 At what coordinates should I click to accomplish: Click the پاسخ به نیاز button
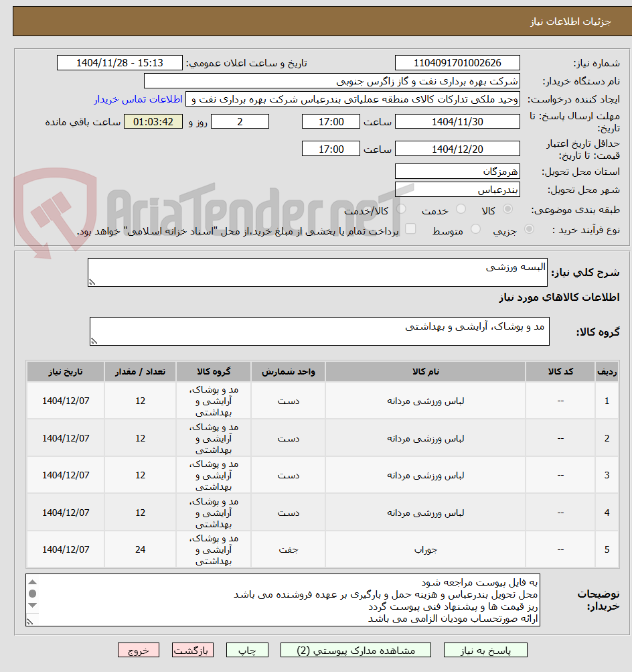485,650
